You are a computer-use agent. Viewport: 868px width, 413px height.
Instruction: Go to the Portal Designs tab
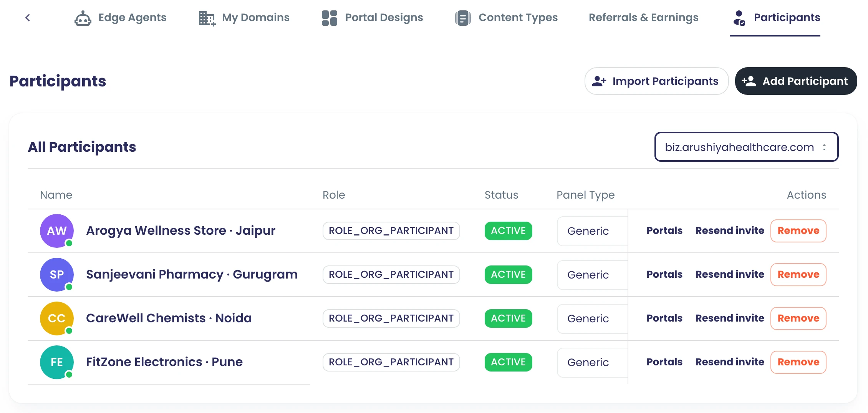pyautogui.click(x=372, y=18)
